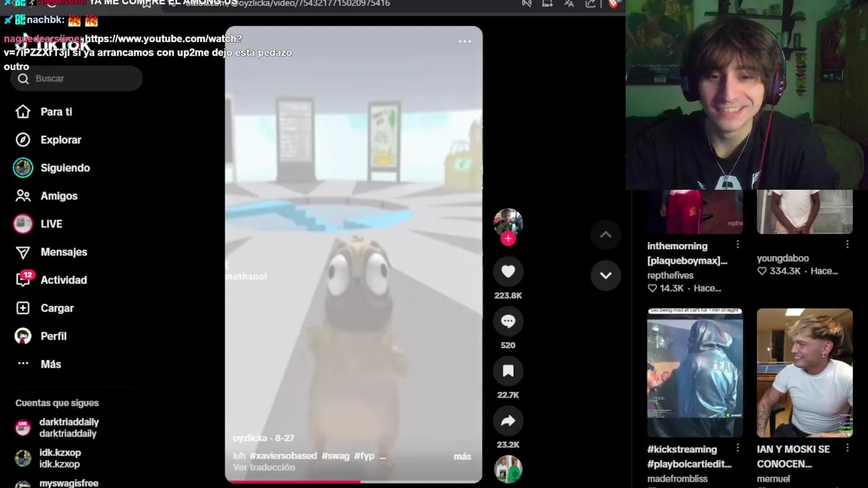
Task: Click the three-dots icon beside Más
Action: (23, 363)
